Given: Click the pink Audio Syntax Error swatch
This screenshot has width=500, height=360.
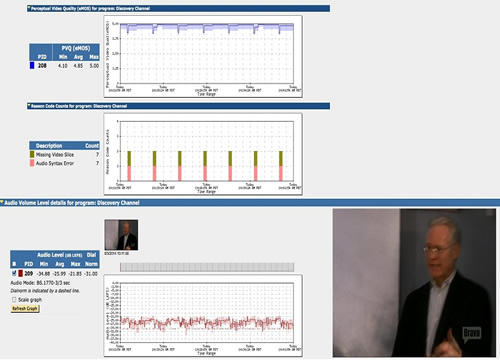Looking at the screenshot, I should (32, 163).
